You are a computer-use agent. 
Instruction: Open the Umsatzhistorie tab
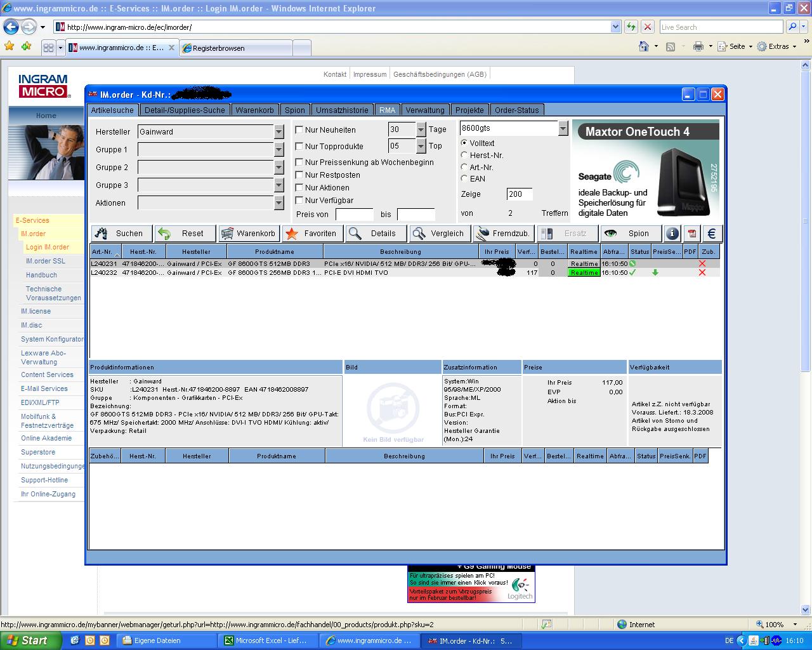[x=343, y=110]
